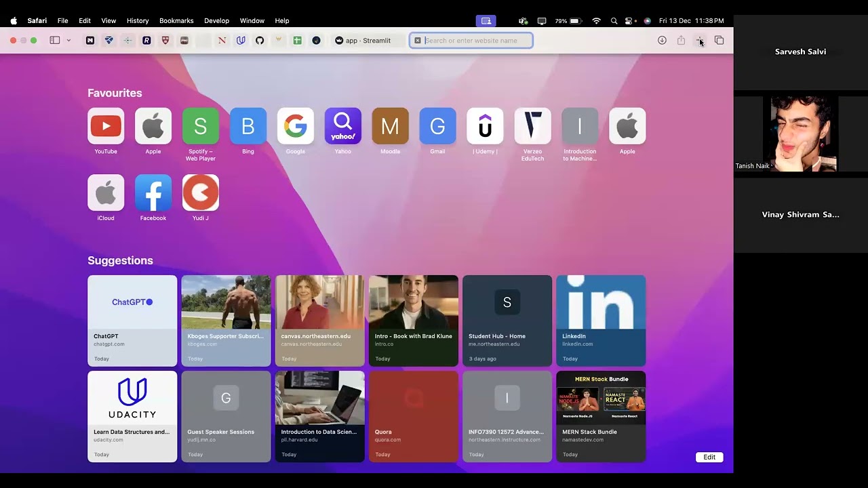The image size is (868, 488).
Task: Open the Google favourite
Action: click(x=296, y=126)
